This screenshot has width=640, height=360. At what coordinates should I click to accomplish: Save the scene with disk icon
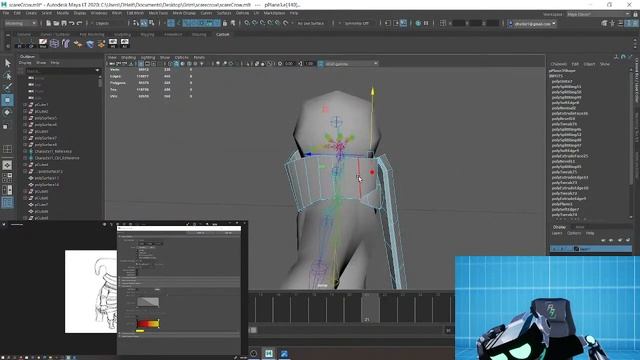[x=63, y=23]
